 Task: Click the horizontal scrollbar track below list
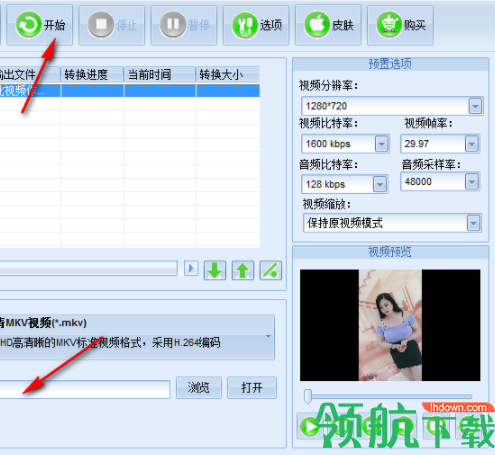[x=88, y=268]
